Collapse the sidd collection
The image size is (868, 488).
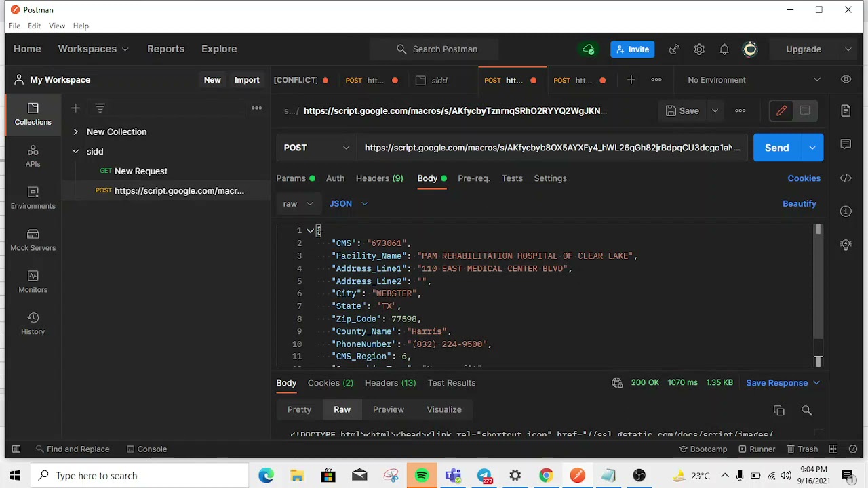click(x=75, y=151)
